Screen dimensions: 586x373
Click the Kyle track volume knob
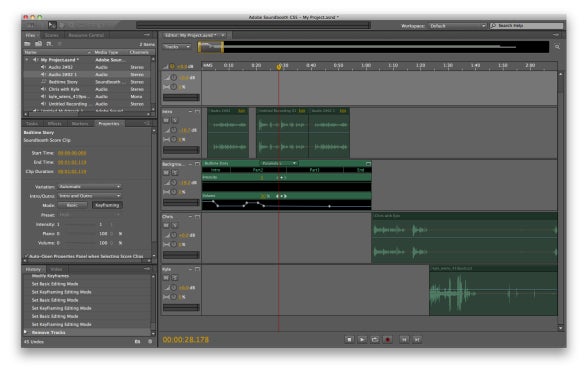174,287
